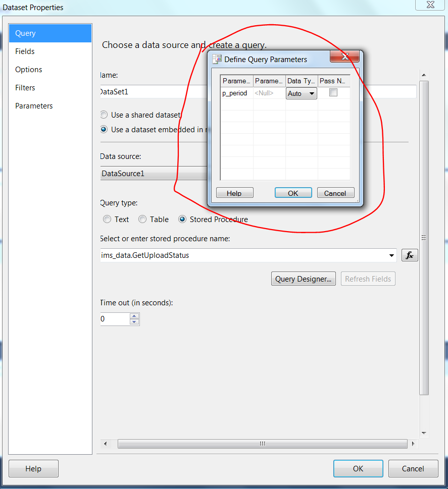
Task: Click the <Null> parameter value cell
Action: tap(269, 93)
